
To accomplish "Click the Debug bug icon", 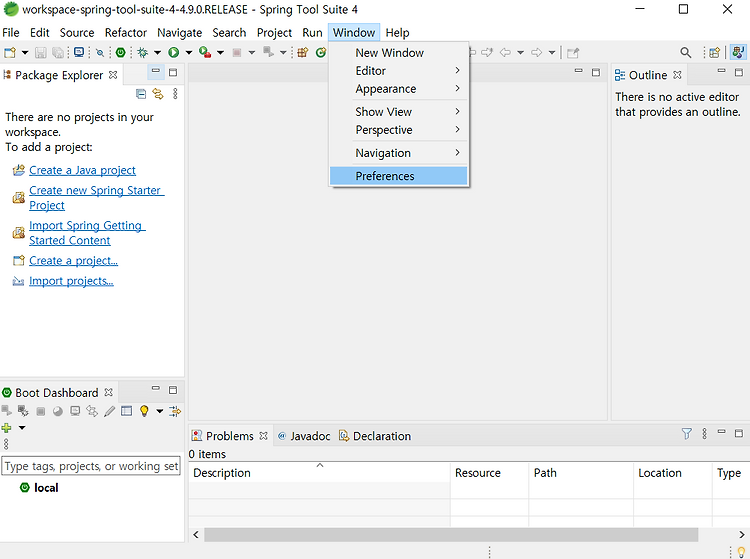I will (x=143, y=53).
